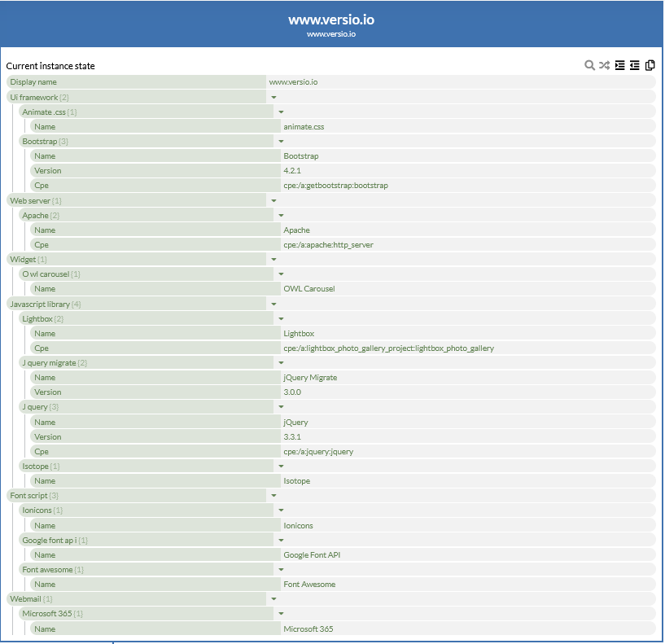Click the Current instance state heading
This screenshot has width=665, height=644.
click(x=50, y=66)
